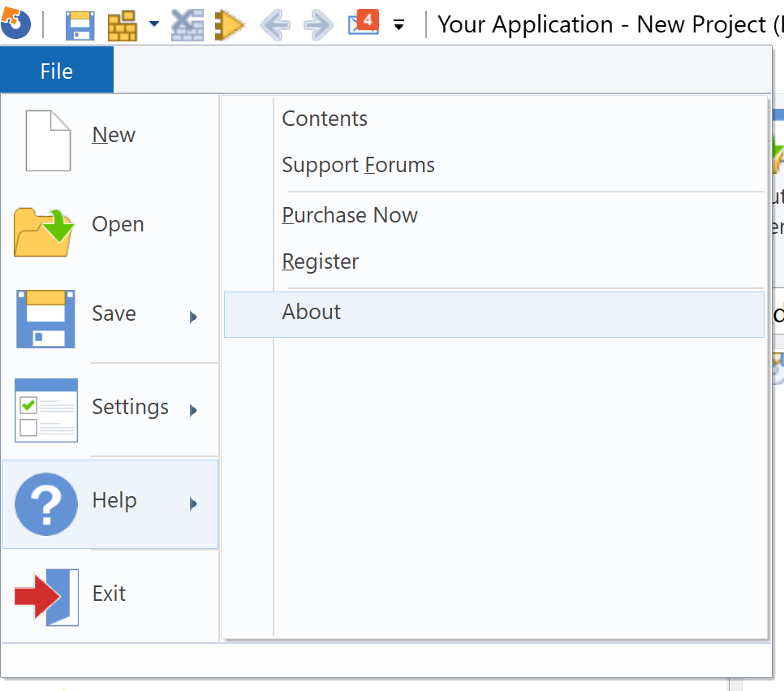
Task: Click Purchase Now in the submenu
Action: tap(350, 215)
